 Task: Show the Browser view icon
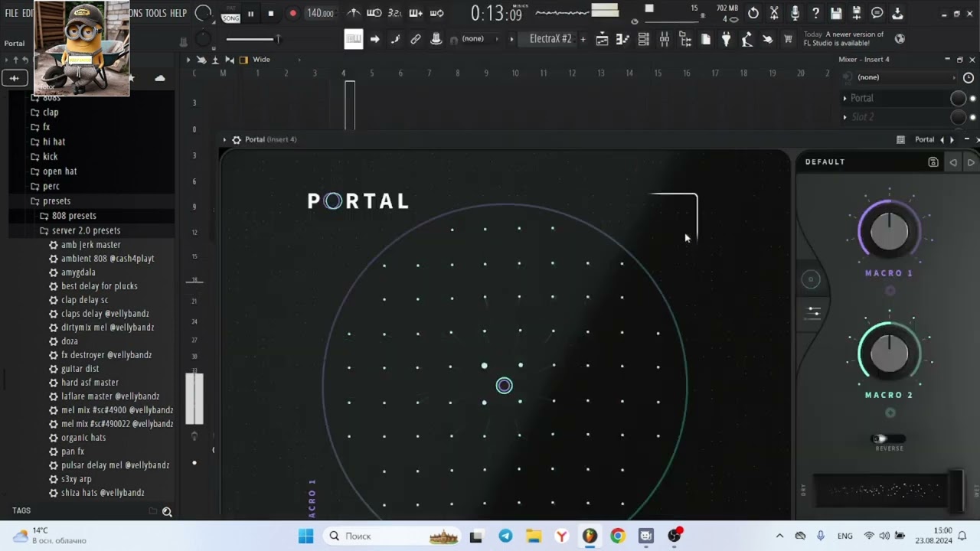point(684,39)
